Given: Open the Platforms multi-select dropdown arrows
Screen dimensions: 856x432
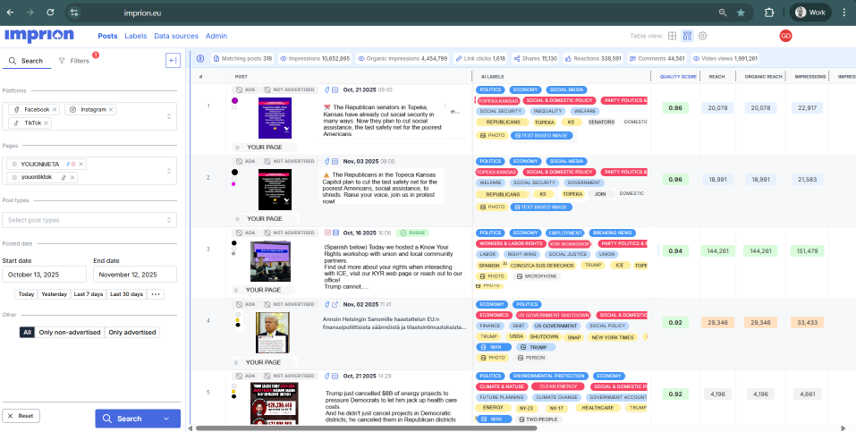Looking at the screenshot, I should tap(169, 116).
